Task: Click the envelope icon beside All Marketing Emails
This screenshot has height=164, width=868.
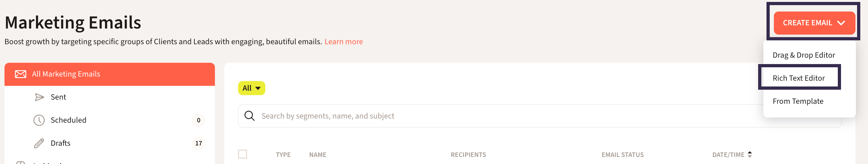Action: (21, 74)
